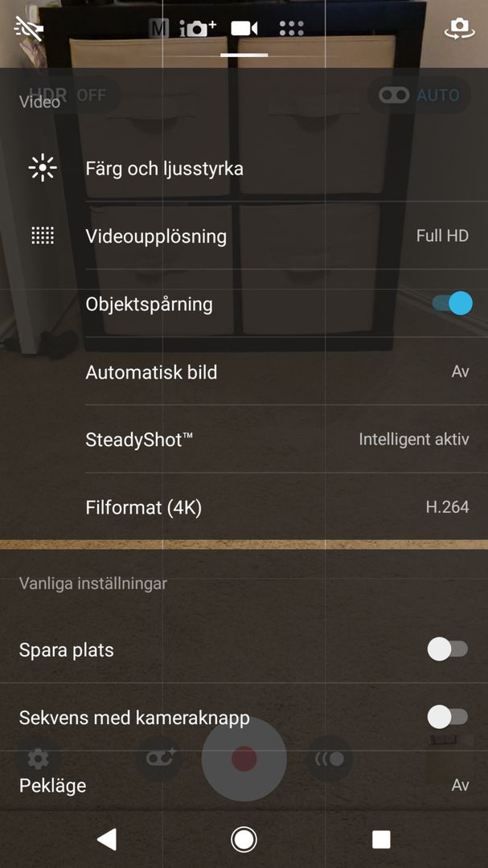Select Superior Auto camera mode icon
The image size is (488, 868).
tap(198, 29)
